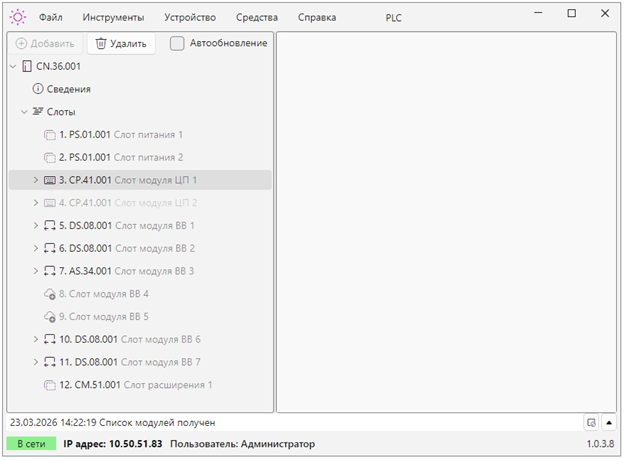Click the empty slot icon for Слот модуля ВВ 4
Viewport: 624px width, 460px height.
pos(50,294)
